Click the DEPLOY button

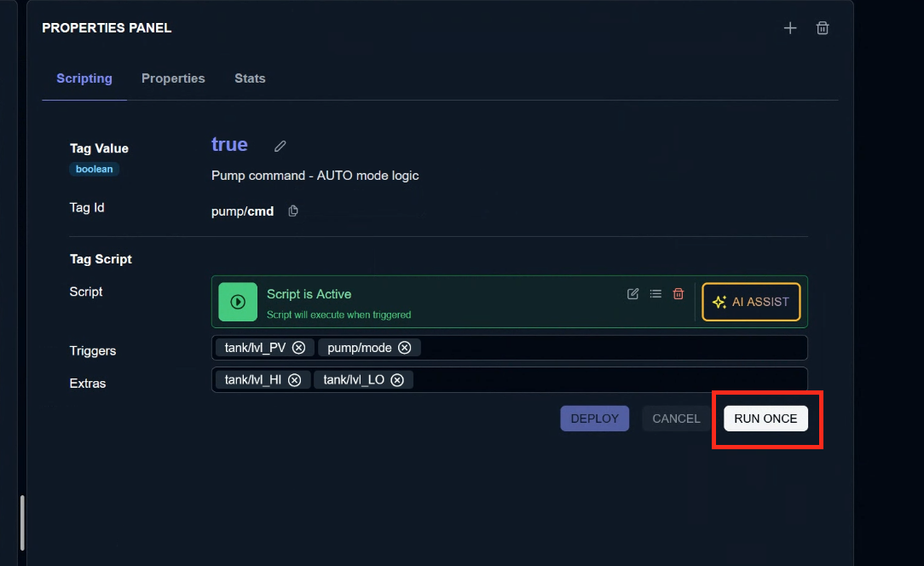[594, 419]
